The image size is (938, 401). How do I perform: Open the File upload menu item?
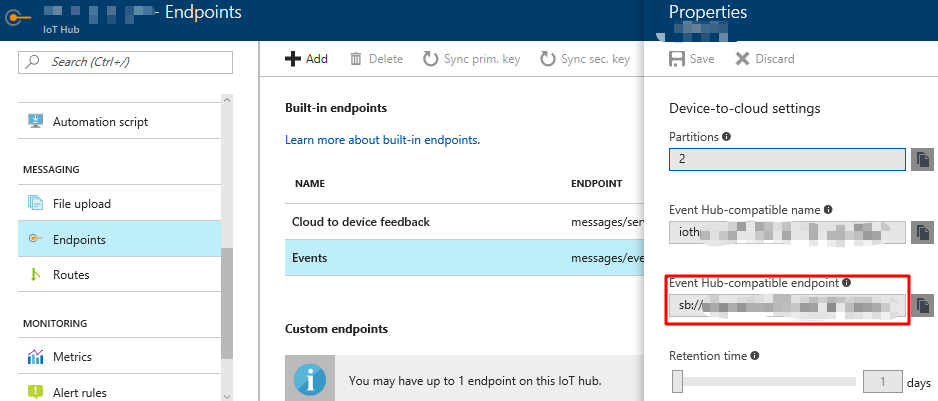pos(120,203)
